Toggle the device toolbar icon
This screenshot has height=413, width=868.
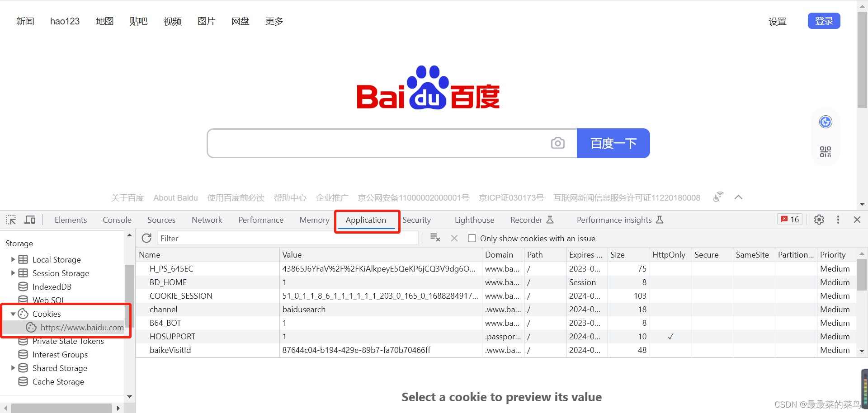[x=30, y=220]
